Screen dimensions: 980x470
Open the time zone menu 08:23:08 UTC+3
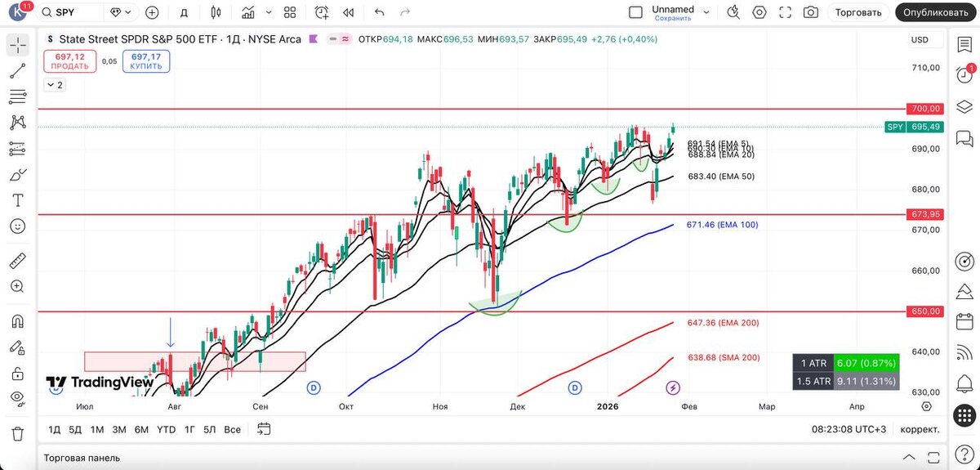[850, 429]
